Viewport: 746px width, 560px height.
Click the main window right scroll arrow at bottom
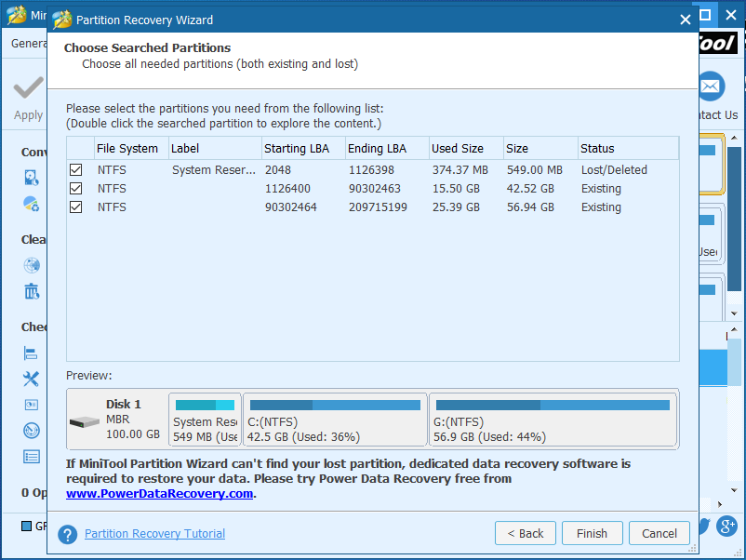pyautogui.click(x=720, y=504)
